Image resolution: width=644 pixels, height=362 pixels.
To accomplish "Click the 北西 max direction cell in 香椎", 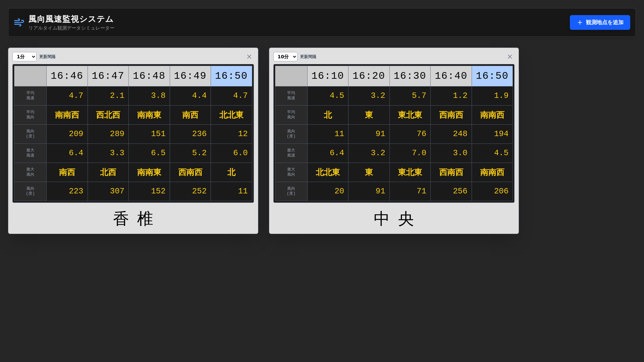I will pyautogui.click(x=108, y=172).
